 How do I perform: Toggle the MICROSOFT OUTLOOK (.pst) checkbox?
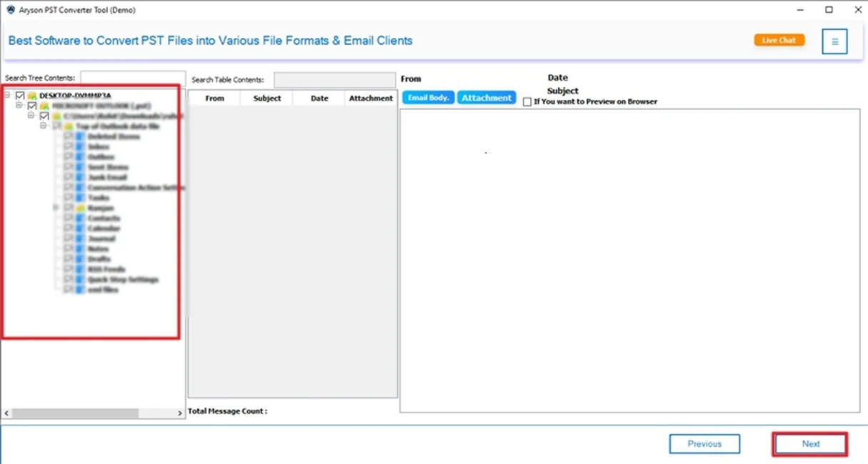pos(32,106)
